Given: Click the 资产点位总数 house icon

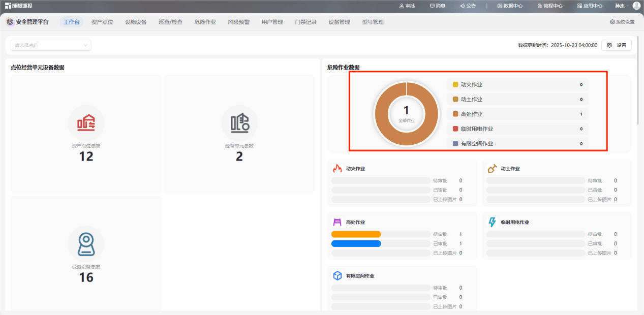Looking at the screenshot, I should (86, 123).
